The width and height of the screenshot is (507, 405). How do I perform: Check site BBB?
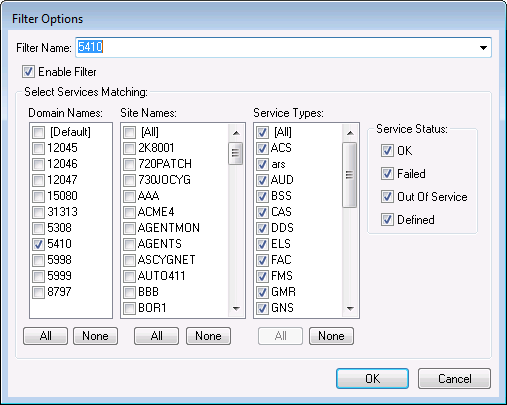129,292
